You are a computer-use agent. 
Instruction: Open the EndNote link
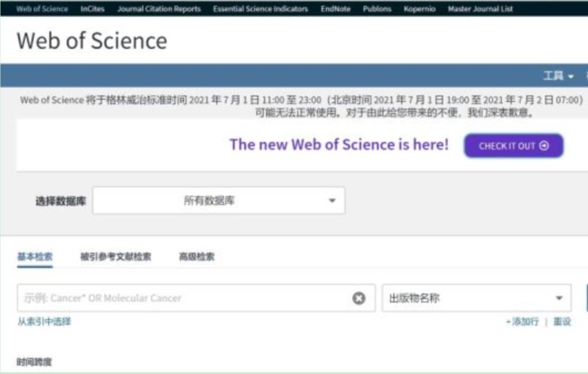[x=335, y=9]
